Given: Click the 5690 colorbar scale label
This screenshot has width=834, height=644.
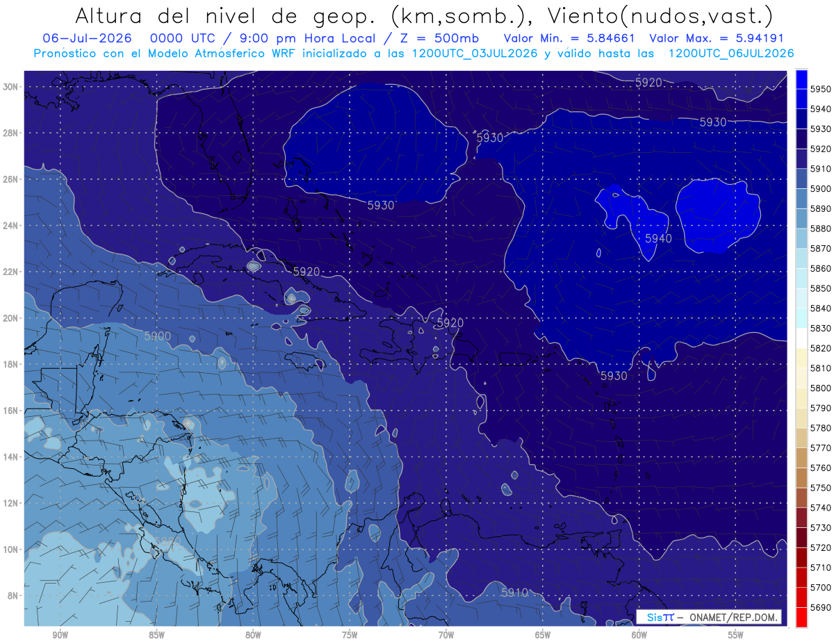Looking at the screenshot, I should coord(820,607).
